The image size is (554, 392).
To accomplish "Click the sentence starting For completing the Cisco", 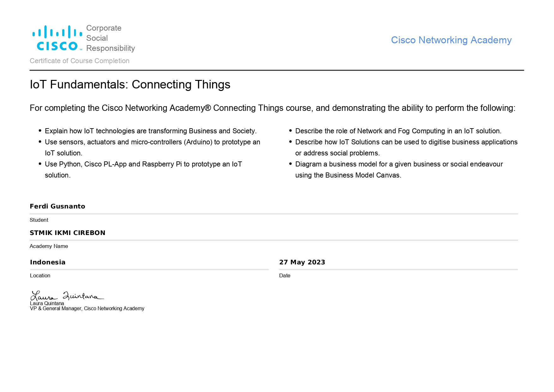I will 272,108.
